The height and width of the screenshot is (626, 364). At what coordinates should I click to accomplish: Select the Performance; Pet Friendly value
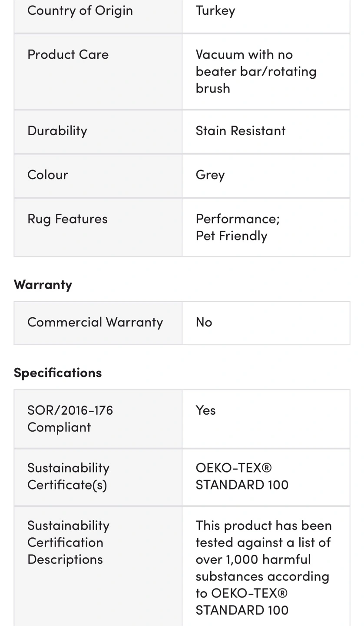[238, 226]
